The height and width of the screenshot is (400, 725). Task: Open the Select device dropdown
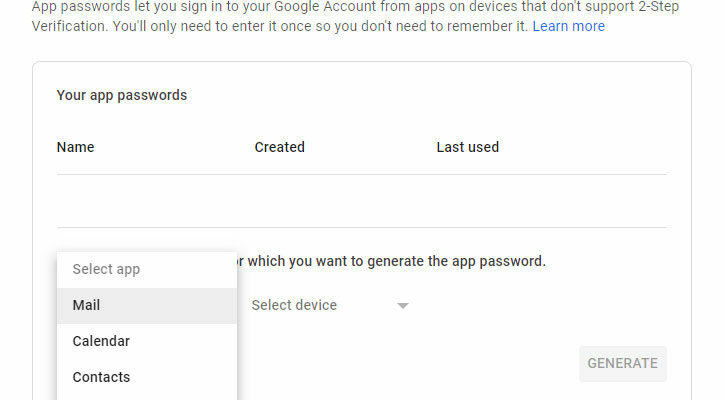tap(330, 305)
